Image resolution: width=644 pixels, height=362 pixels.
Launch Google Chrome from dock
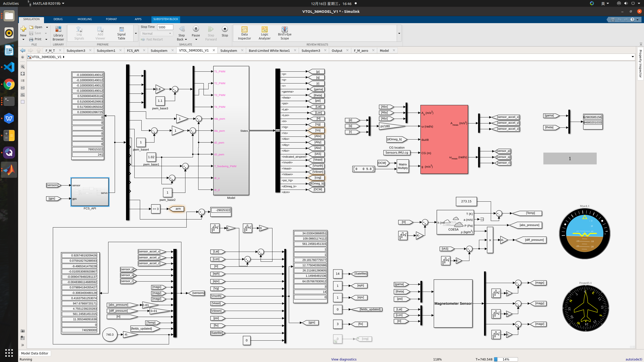tap(9, 84)
